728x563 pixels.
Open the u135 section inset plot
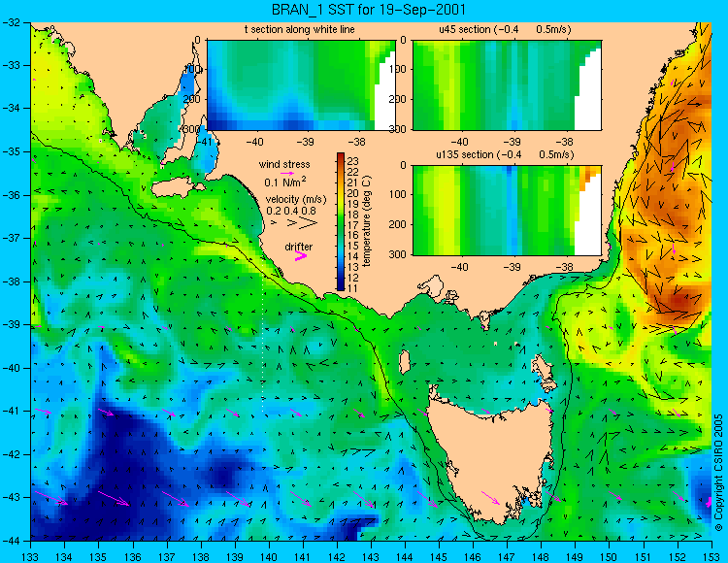pos(507,211)
